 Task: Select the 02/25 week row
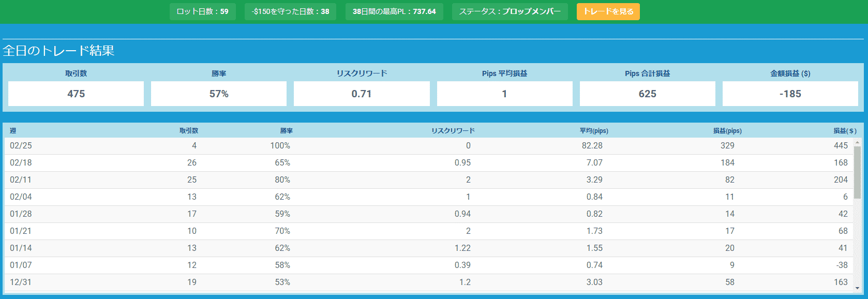click(x=429, y=146)
